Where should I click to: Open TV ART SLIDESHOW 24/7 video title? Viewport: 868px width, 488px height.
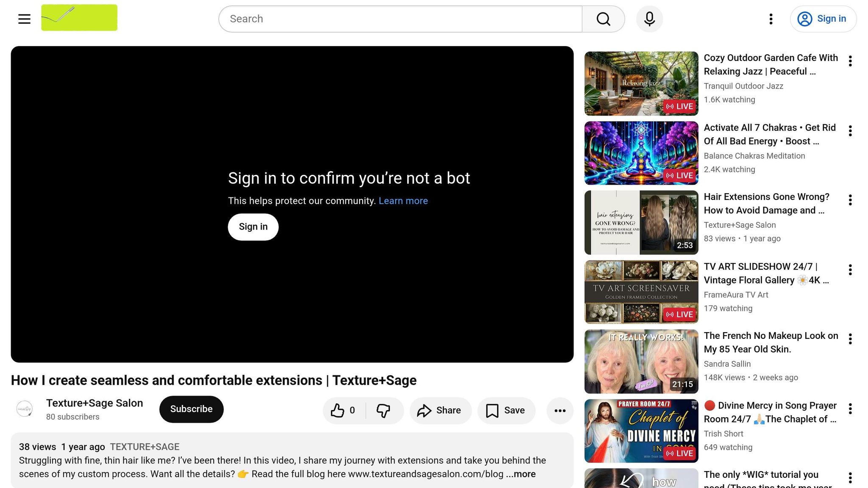coord(767,273)
